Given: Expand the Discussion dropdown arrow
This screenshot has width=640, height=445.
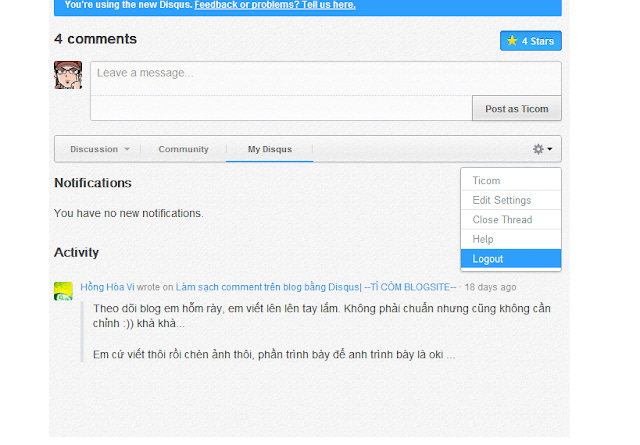Looking at the screenshot, I should tap(127, 149).
